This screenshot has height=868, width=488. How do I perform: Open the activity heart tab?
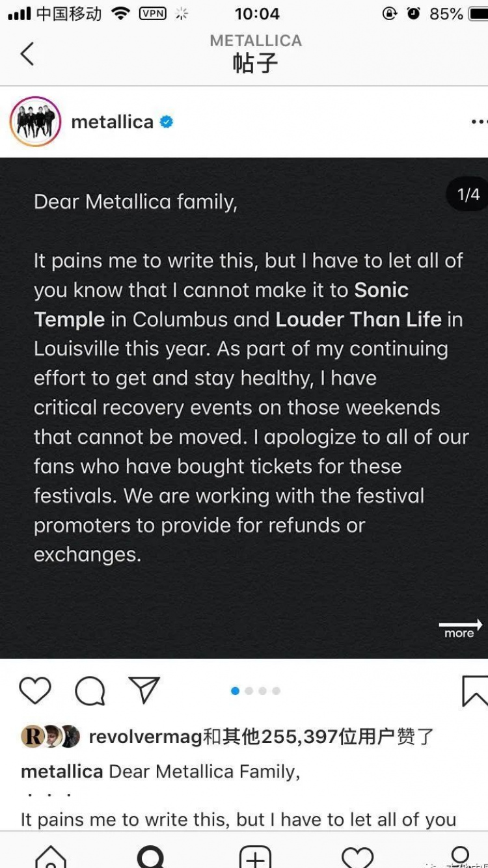357,856
